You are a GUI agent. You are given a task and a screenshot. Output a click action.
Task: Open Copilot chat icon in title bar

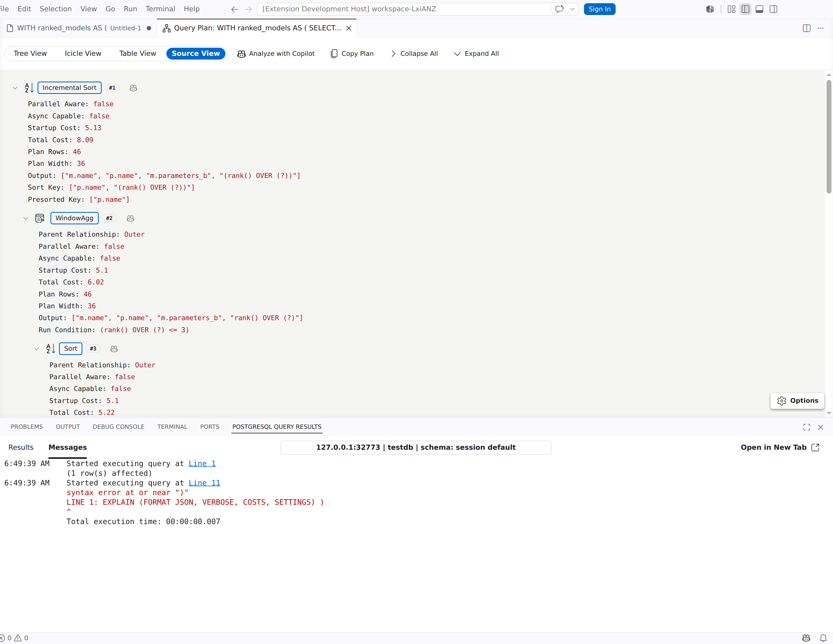[560, 9]
